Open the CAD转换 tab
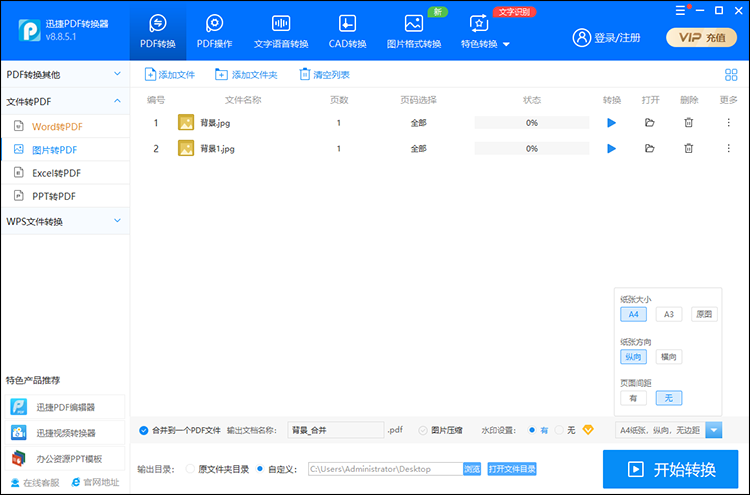 coord(347,31)
